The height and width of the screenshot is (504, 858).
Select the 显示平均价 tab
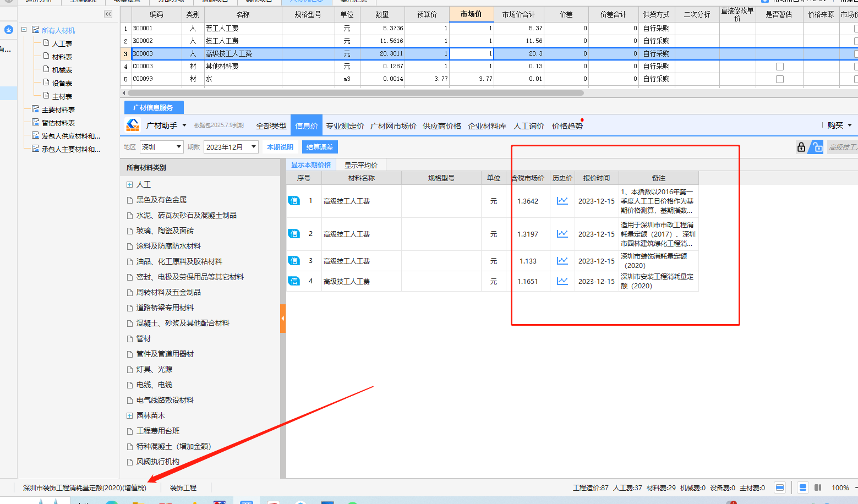pyautogui.click(x=361, y=165)
